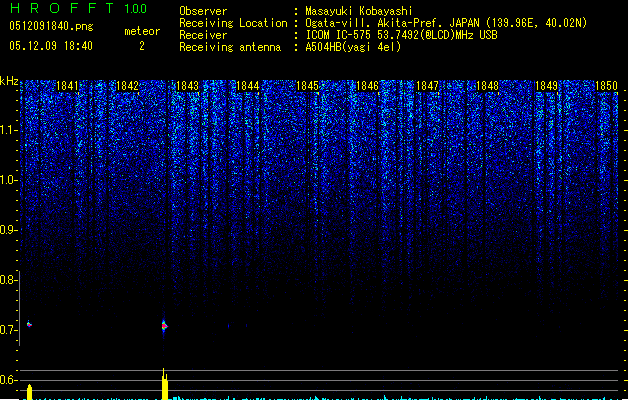Click the bright meteor echo near 1843
The width and height of the screenshot is (629, 400).
click(x=164, y=325)
